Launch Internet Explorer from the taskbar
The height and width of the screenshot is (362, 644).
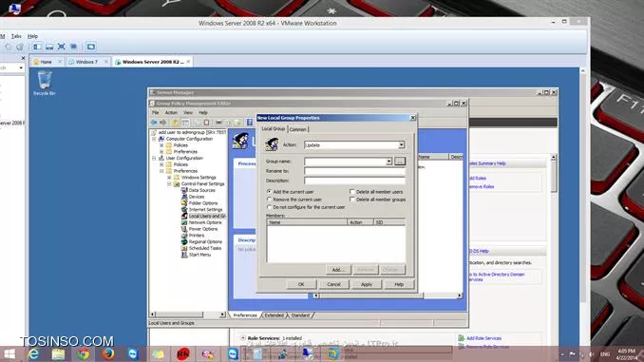(33, 354)
